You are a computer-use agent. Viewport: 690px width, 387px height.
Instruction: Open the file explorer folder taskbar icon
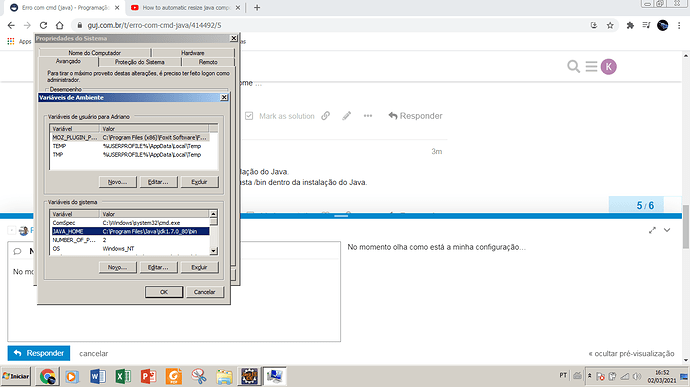point(224,376)
